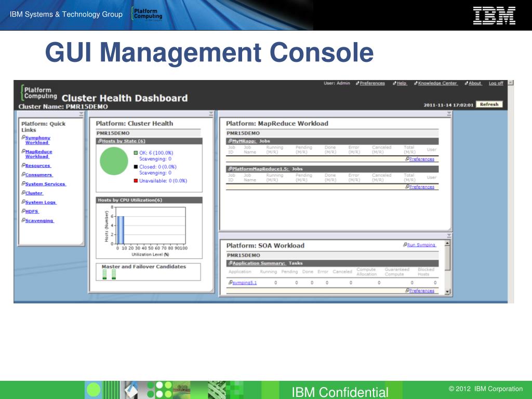Screen dimensions: 532x399
Task: Click the Platform Computing logo in dashboard header
Action: click(38, 92)
